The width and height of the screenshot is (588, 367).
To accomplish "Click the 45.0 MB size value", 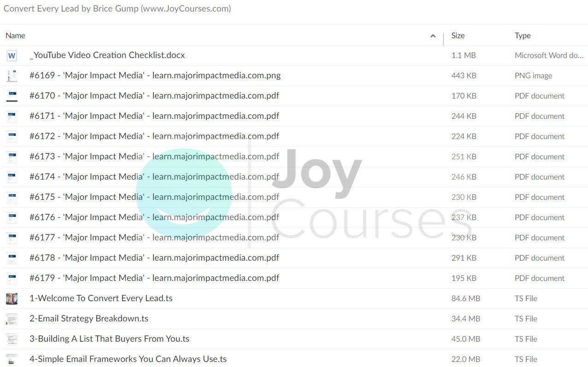I will [466, 339].
